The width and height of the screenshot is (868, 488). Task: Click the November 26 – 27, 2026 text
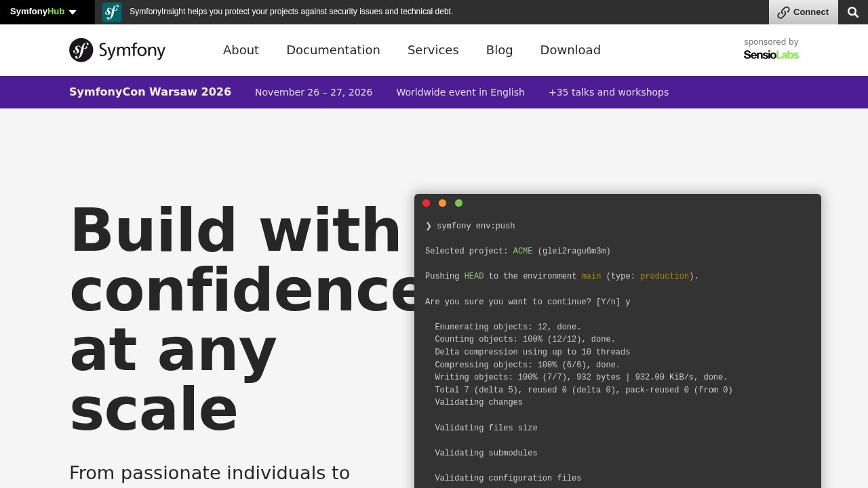coord(313,92)
